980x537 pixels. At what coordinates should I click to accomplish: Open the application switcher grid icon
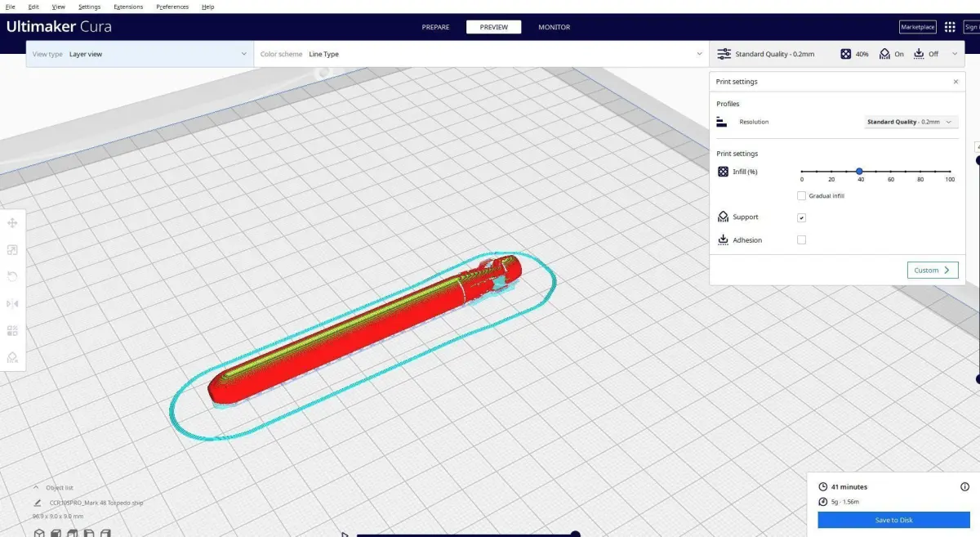pyautogui.click(x=950, y=27)
